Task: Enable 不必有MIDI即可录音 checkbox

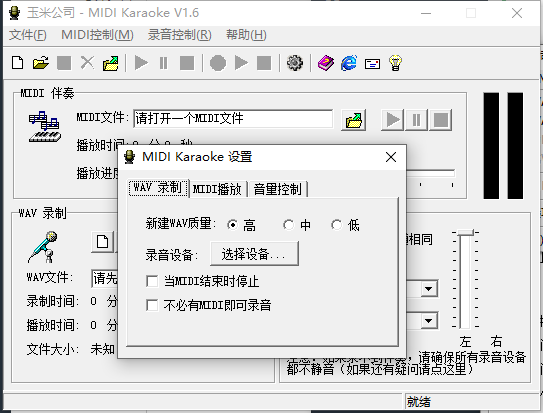Action: [x=152, y=305]
